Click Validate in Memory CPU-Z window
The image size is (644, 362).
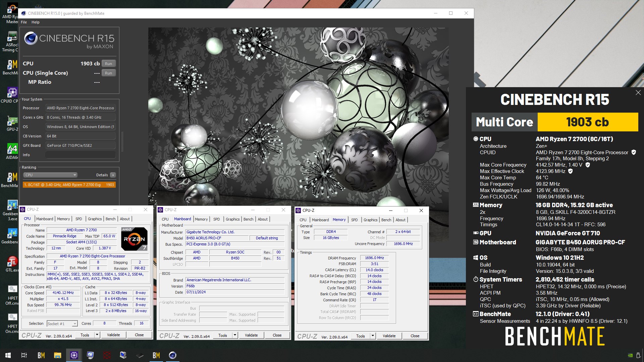click(x=389, y=336)
